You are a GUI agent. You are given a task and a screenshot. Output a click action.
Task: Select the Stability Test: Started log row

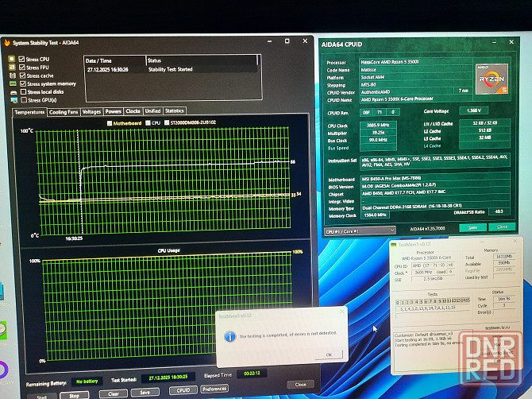click(172, 69)
